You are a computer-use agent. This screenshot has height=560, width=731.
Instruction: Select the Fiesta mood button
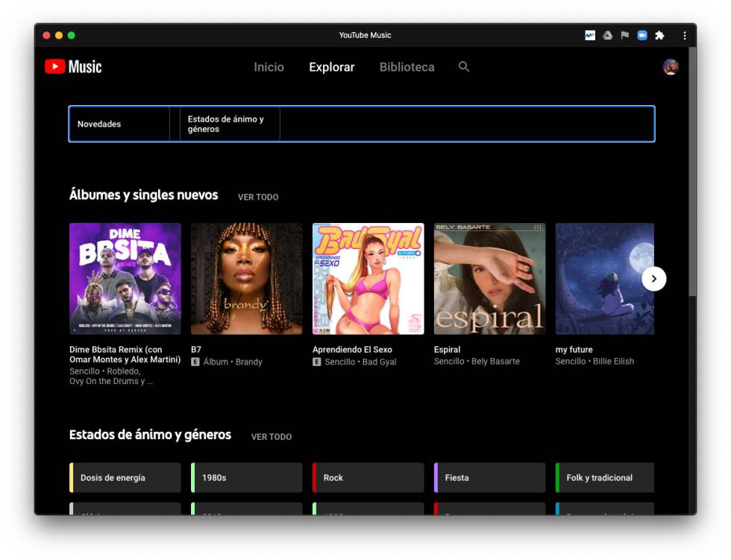tap(489, 477)
